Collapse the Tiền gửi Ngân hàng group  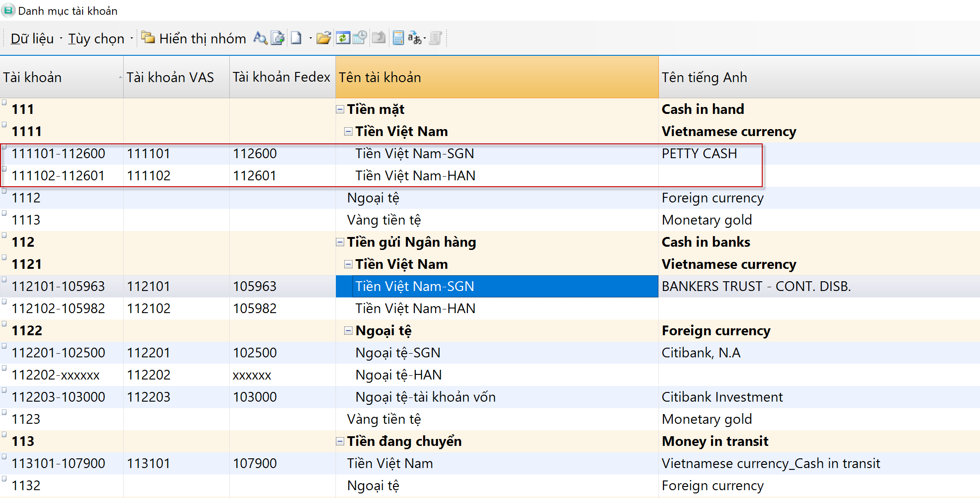point(340,242)
